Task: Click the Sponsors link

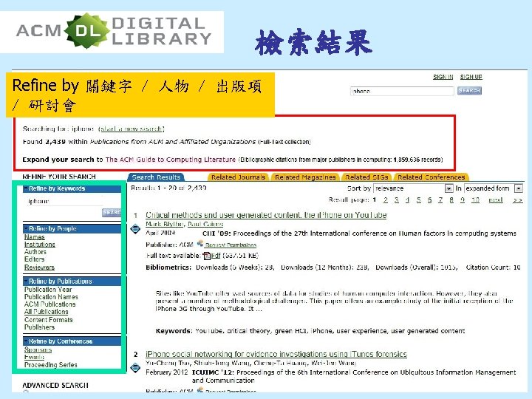Action: tap(38, 349)
